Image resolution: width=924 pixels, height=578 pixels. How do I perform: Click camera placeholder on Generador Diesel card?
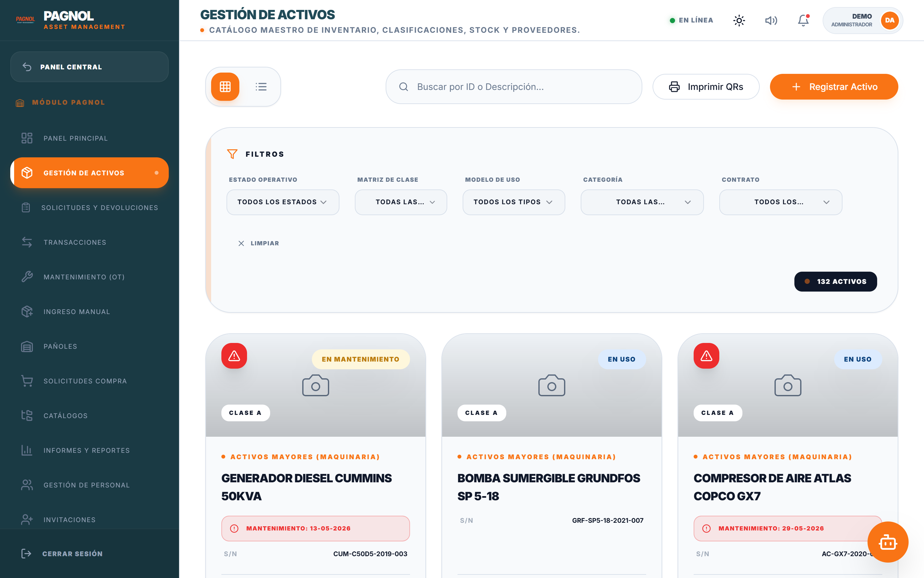tap(315, 385)
